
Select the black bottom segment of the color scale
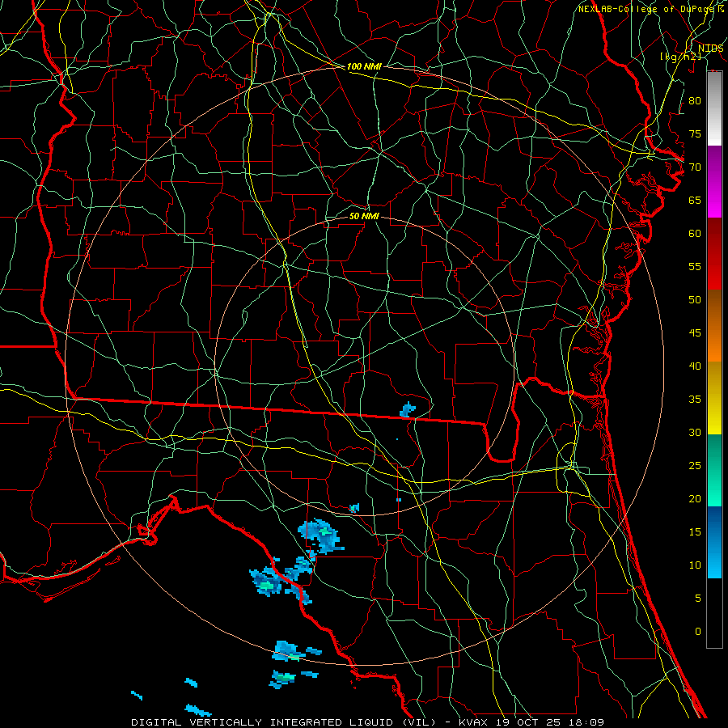point(714,613)
